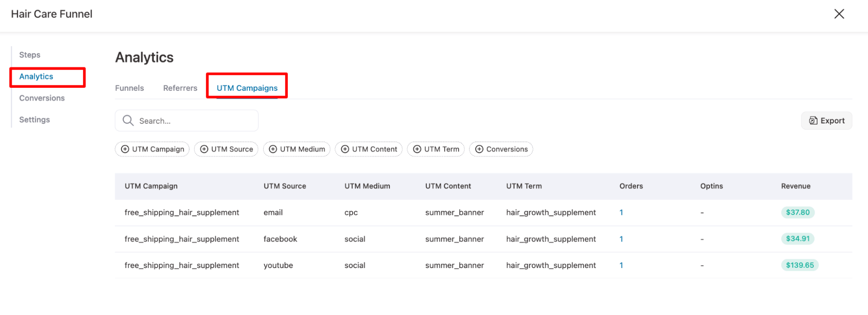Open Settings in the sidebar

34,119
